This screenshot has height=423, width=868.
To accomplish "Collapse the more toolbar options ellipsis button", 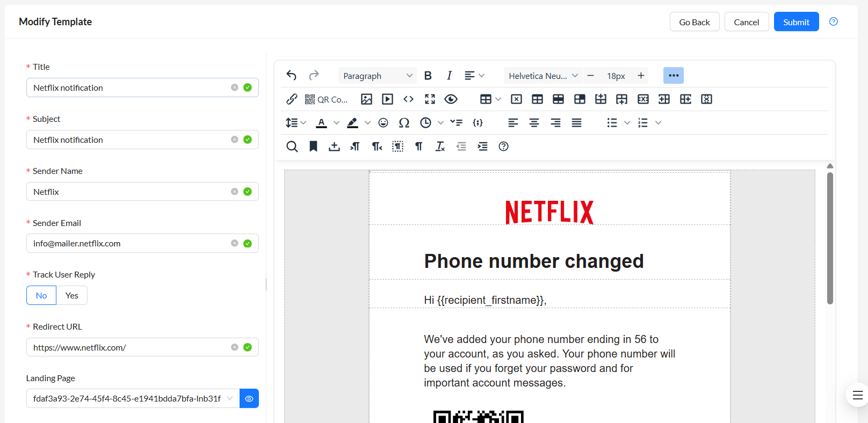I will coord(673,76).
